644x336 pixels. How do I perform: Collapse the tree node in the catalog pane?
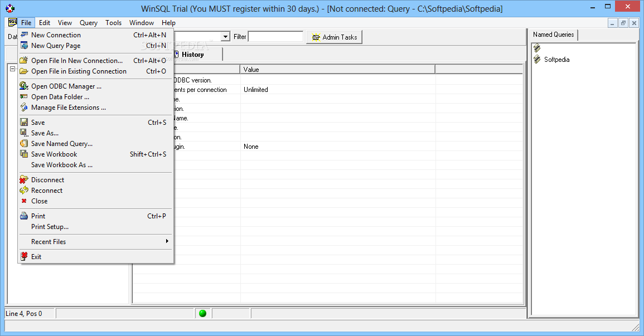13,69
